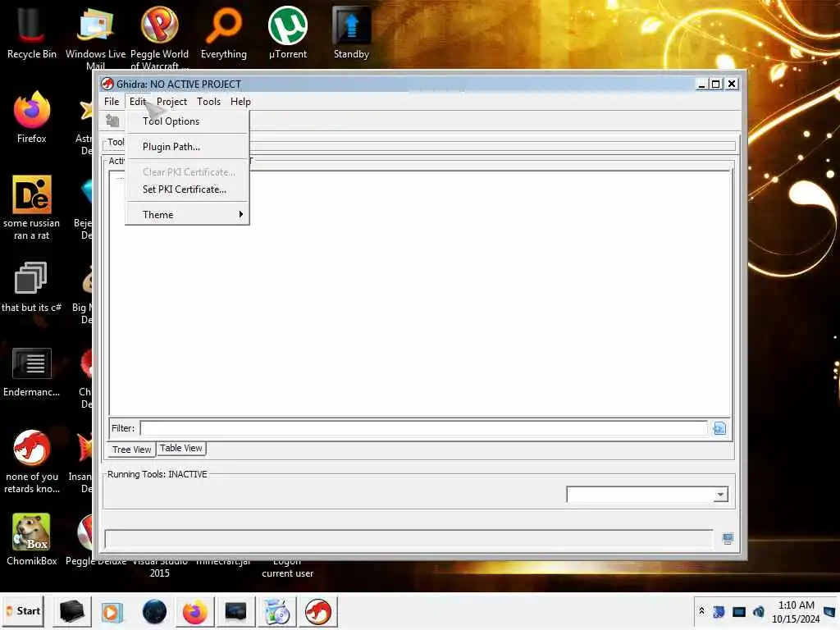This screenshot has width=840, height=630.
Task: Click the volume tray icon
Action: click(x=759, y=611)
